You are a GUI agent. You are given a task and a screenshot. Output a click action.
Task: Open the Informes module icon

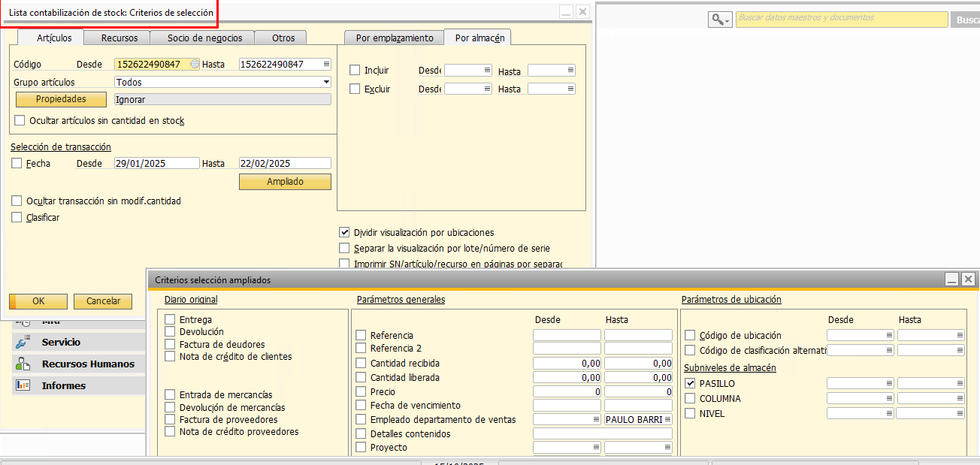(x=23, y=385)
